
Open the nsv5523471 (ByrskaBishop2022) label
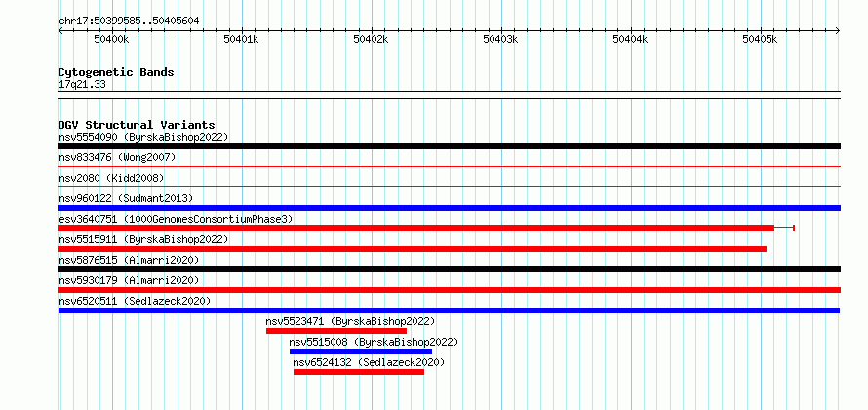point(350,321)
